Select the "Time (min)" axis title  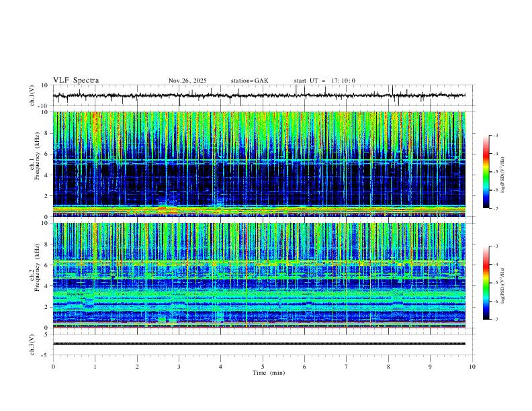tap(269, 373)
